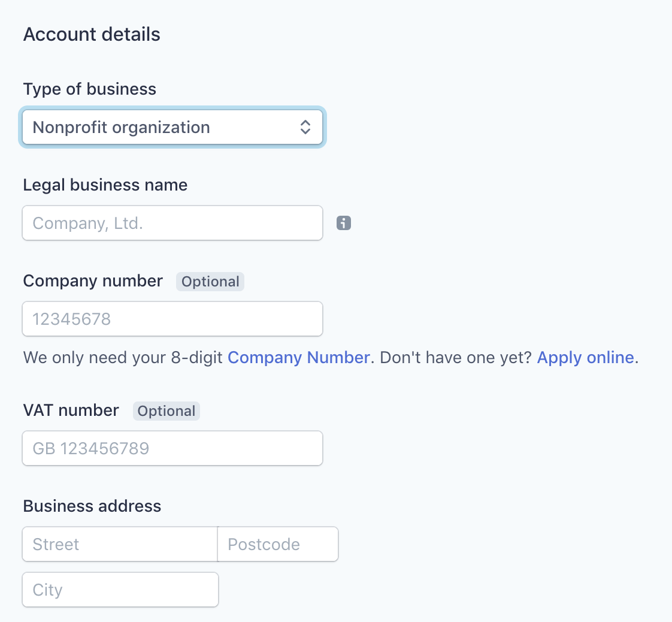Click the Optional badge next to Company number
The height and width of the screenshot is (622, 672).
click(x=210, y=282)
